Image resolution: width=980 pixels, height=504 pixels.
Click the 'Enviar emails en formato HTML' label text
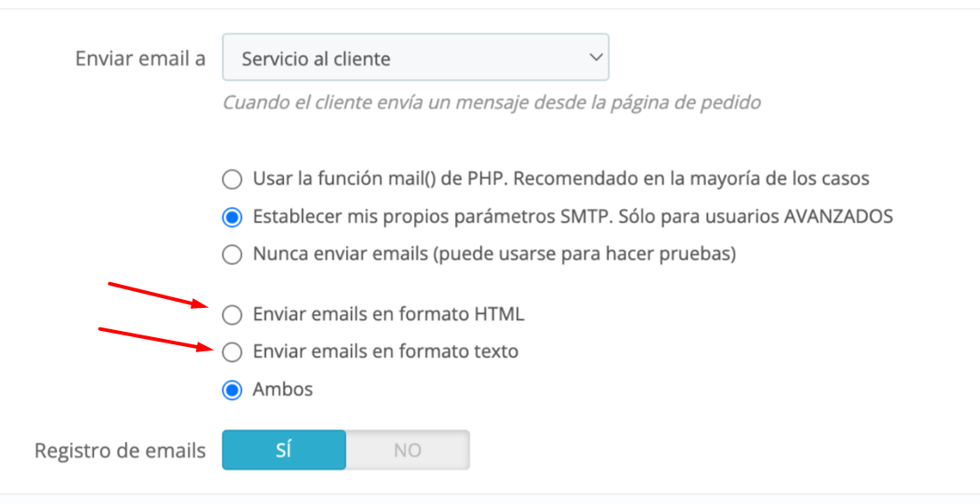388,314
